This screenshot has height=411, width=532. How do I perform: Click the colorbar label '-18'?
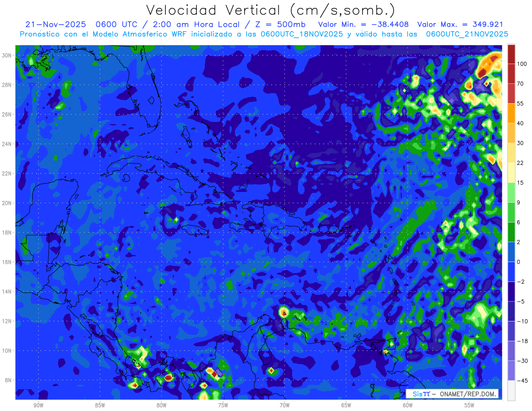[522, 341]
